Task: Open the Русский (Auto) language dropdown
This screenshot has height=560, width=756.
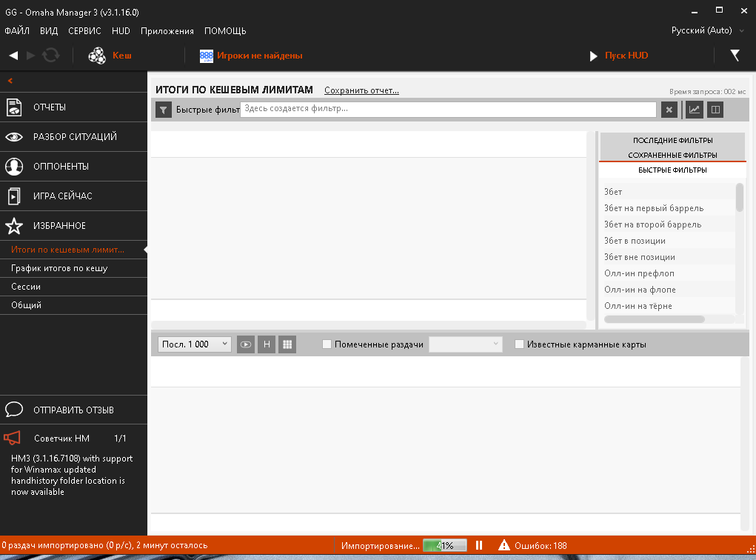Action: pos(707,30)
